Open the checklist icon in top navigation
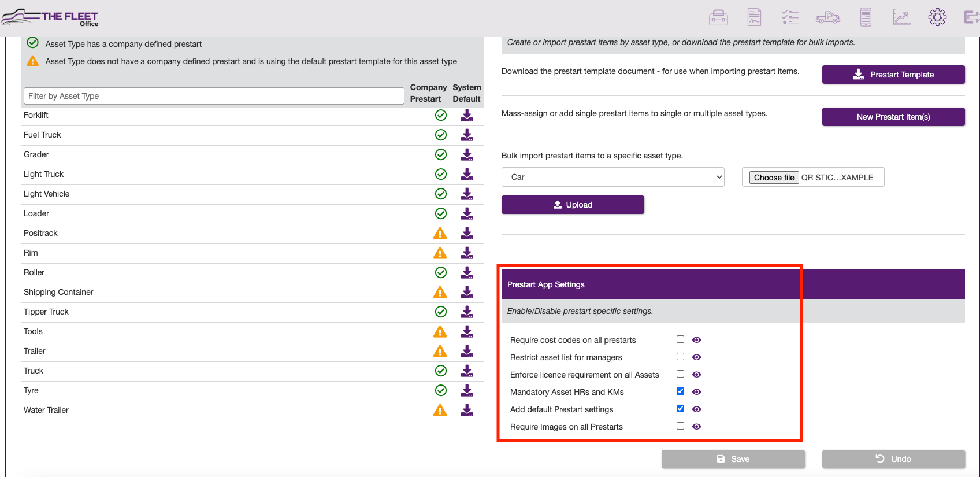Image resolution: width=980 pixels, height=477 pixels. (x=790, y=17)
